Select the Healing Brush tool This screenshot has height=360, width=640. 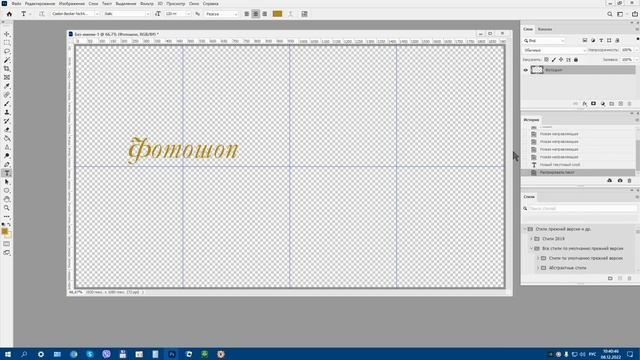pos(7,95)
